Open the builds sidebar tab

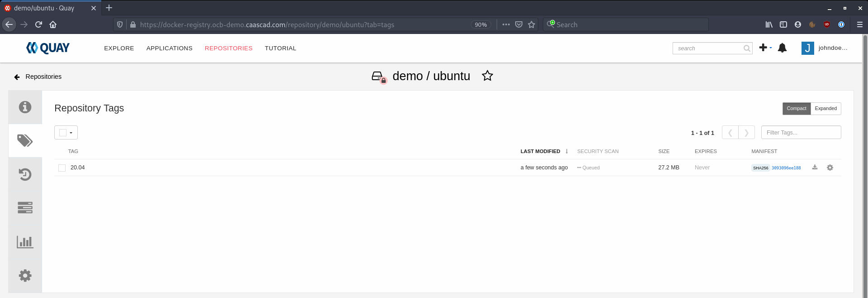[x=25, y=208]
